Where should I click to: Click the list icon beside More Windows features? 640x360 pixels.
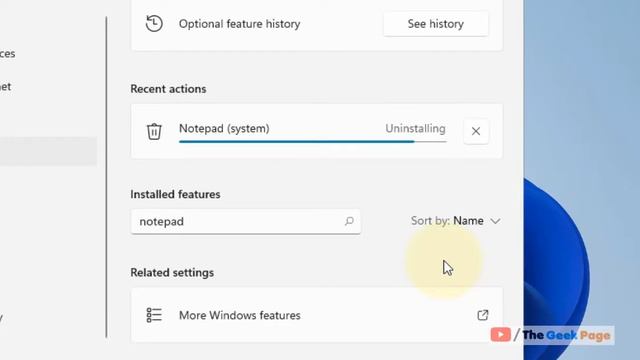tap(154, 315)
